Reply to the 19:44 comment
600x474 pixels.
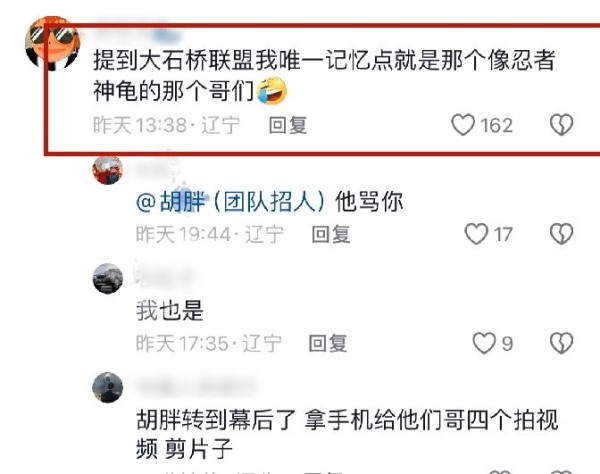[331, 234]
